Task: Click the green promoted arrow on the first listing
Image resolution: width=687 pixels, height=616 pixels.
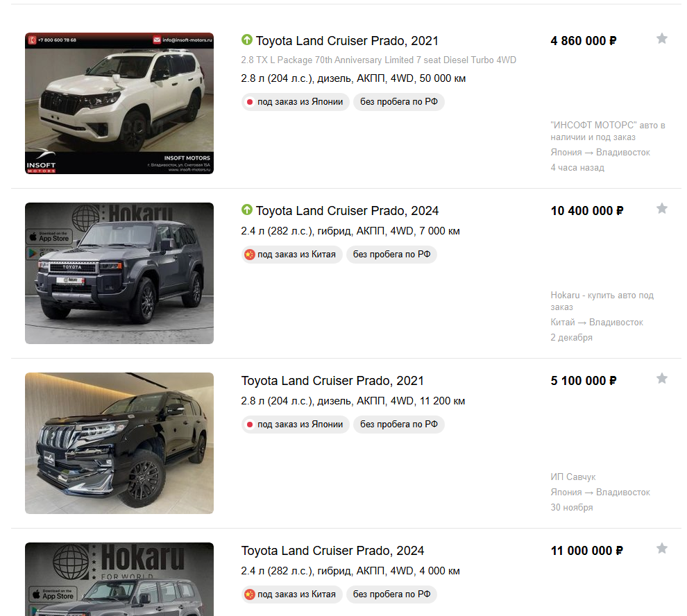Action: click(x=246, y=40)
